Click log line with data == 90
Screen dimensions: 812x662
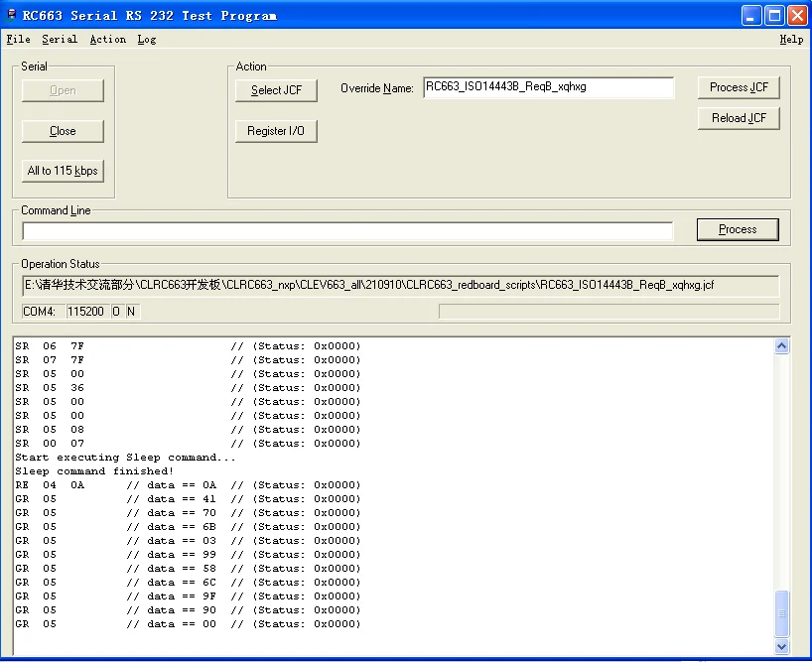tap(188, 610)
